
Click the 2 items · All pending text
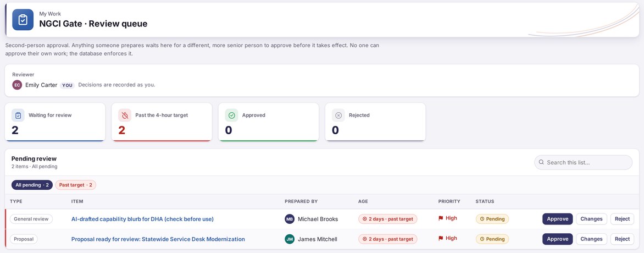pos(35,167)
